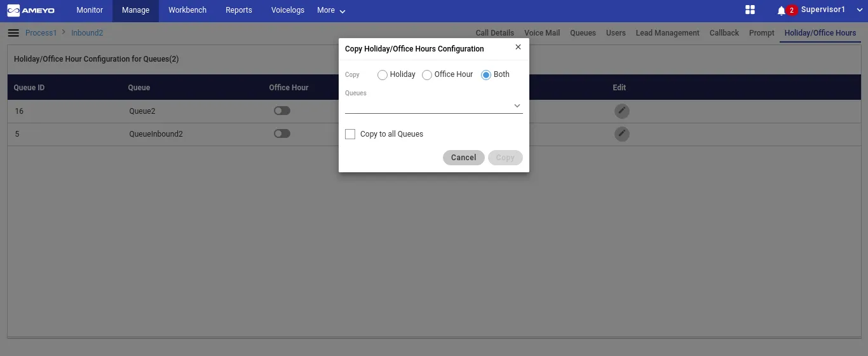Go to the Monitor menu

click(x=90, y=10)
